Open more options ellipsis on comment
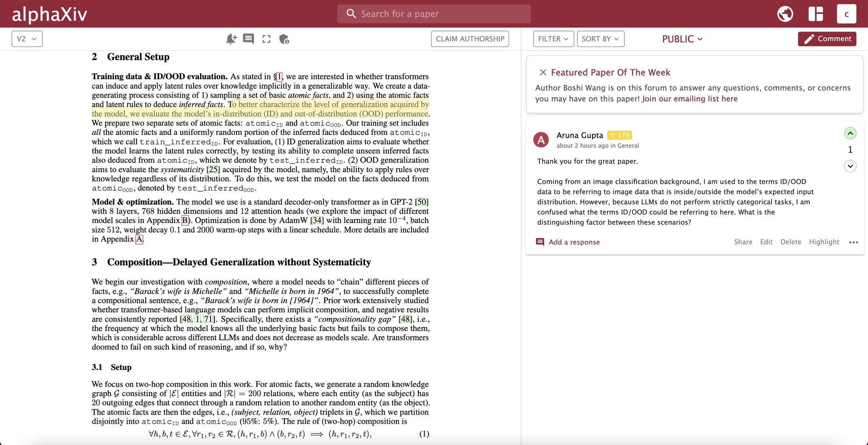The image size is (868, 445). click(854, 242)
